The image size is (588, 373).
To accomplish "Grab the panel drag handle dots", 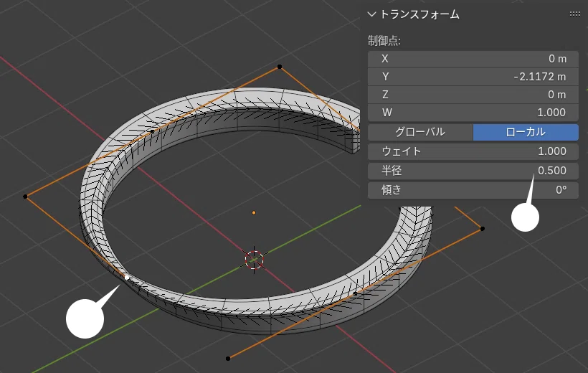I will tap(574, 14).
